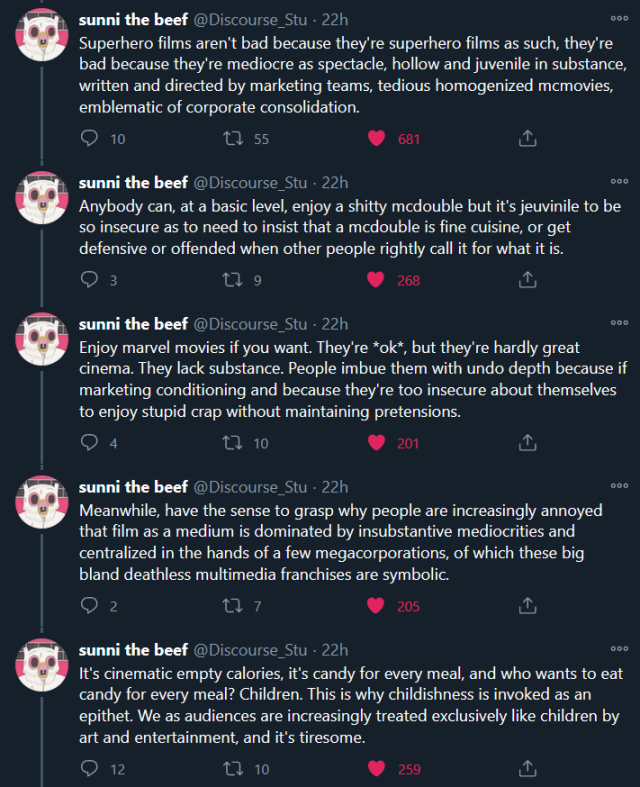Expand the menu on the marvel movies tweet
The image size is (640, 787).
click(619, 323)
